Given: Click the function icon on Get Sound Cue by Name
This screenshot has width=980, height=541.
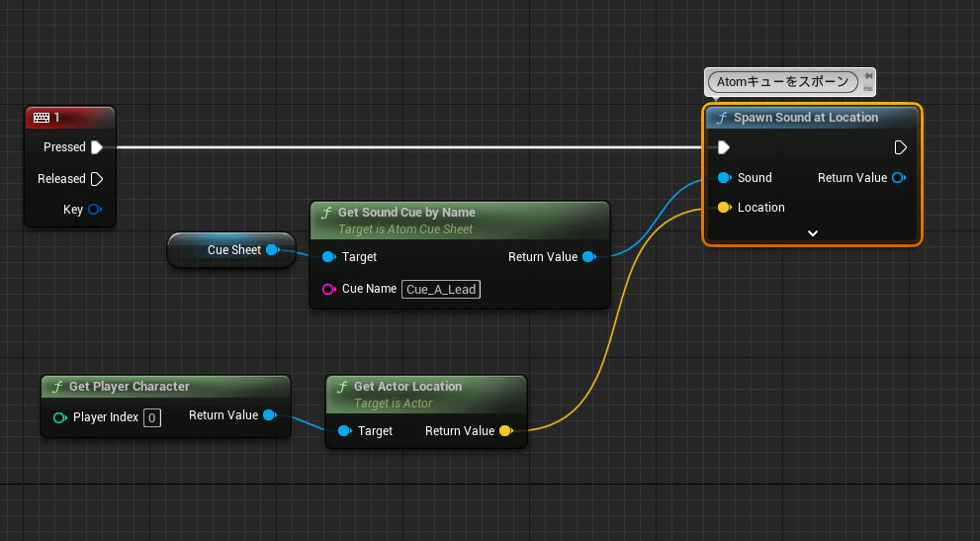Looking at the screenshot, I should pos(326,213).
